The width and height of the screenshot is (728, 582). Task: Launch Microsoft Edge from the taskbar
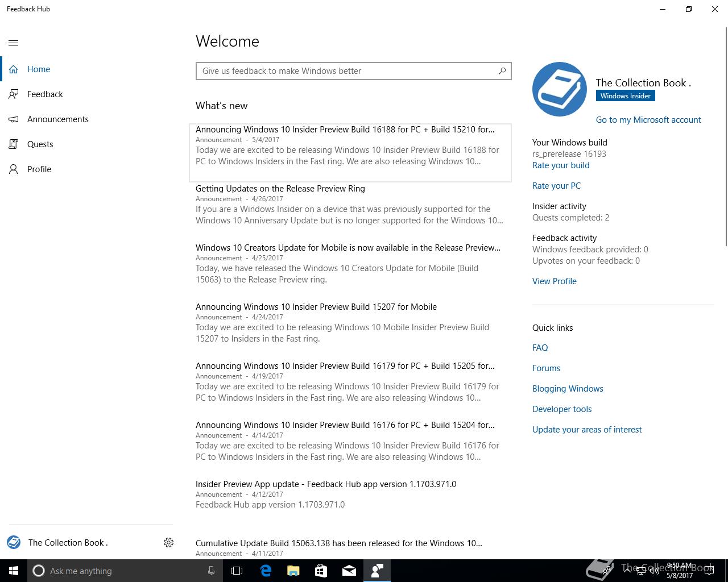point(266,571)
